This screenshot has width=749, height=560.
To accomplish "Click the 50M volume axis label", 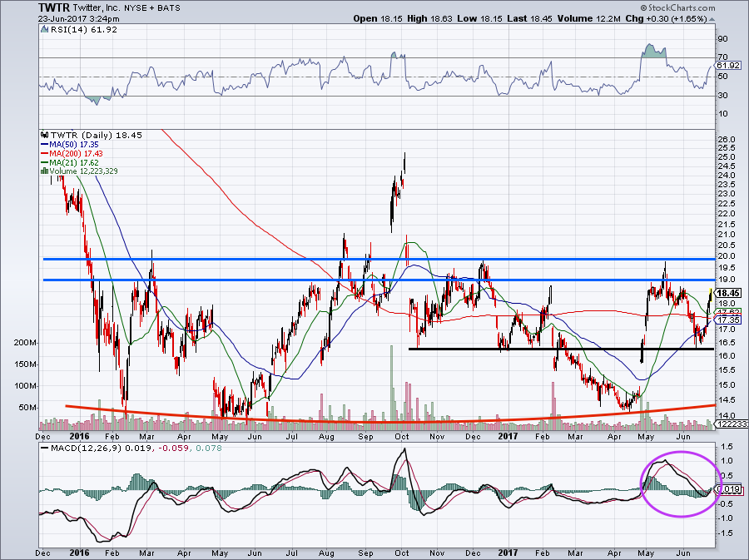I will click(27, 407).
